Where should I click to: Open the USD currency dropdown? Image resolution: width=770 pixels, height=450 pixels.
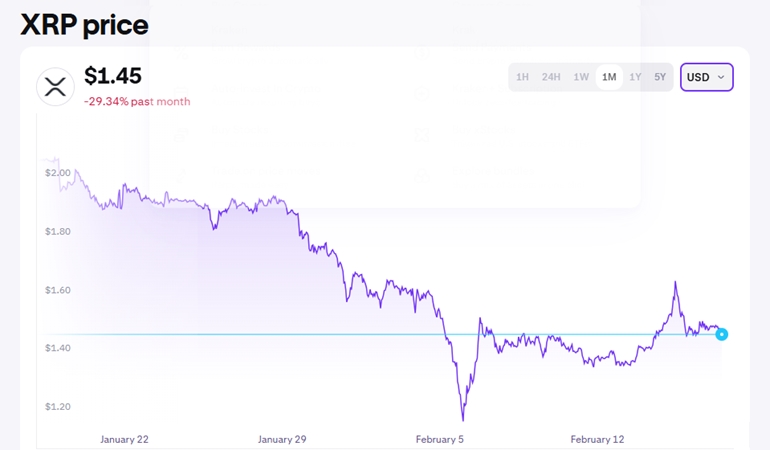pos(707,77)
